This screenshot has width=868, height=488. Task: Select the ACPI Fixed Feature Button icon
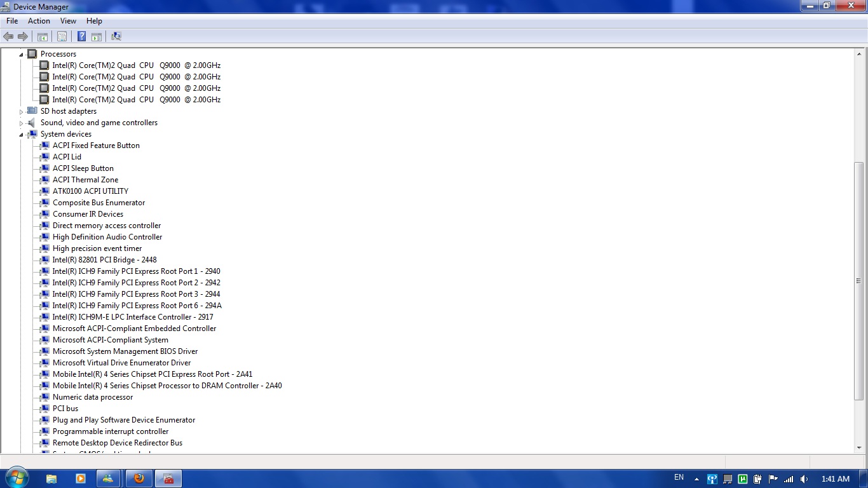(44, 146)
